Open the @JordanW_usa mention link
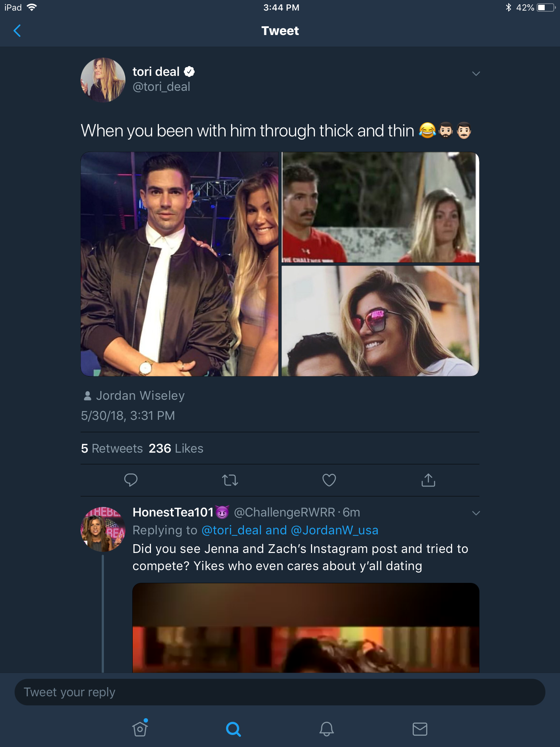 click(335, 530)
